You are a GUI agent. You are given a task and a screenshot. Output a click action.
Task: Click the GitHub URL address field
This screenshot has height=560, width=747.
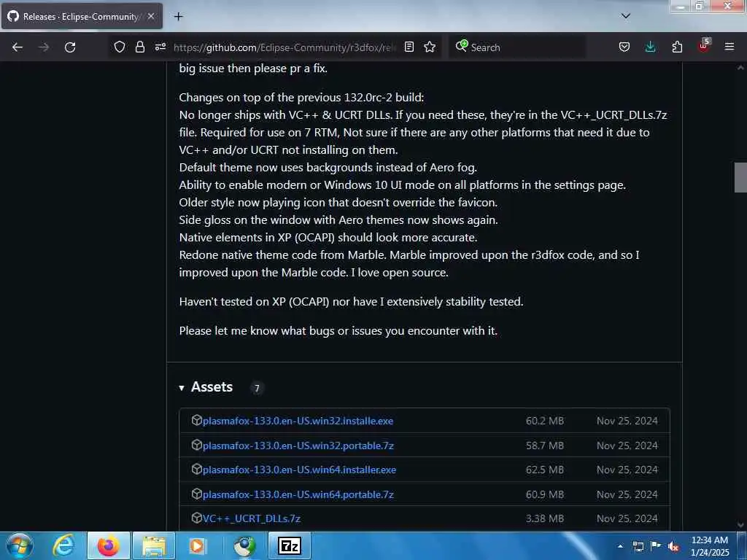coord(285,47)
